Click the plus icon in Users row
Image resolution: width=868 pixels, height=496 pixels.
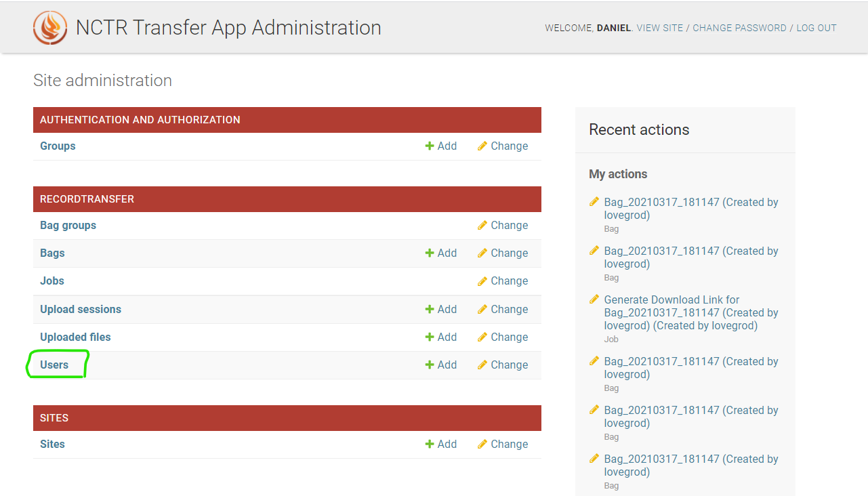[430, 365]
